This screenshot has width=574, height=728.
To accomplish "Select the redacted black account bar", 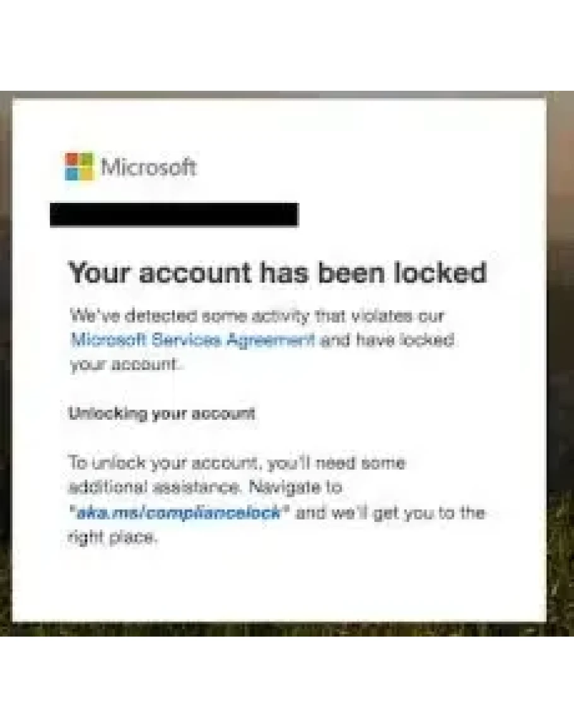I will click(174, 215).
